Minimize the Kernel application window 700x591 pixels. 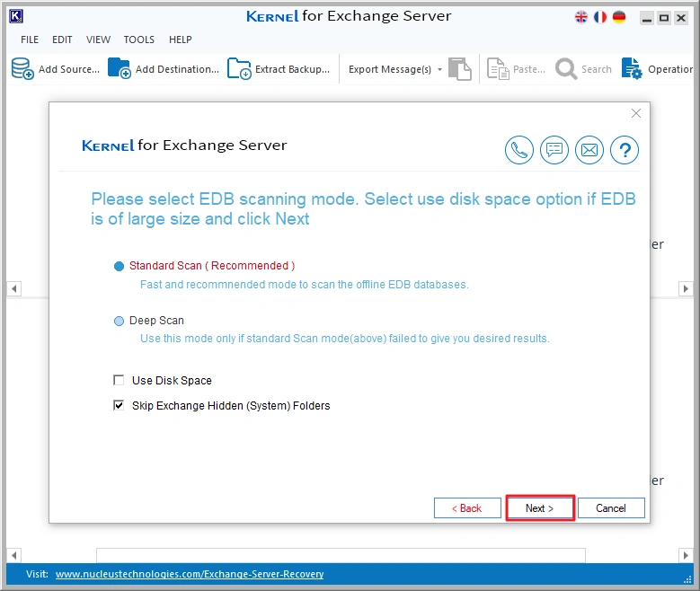click(x=646, y=18)
